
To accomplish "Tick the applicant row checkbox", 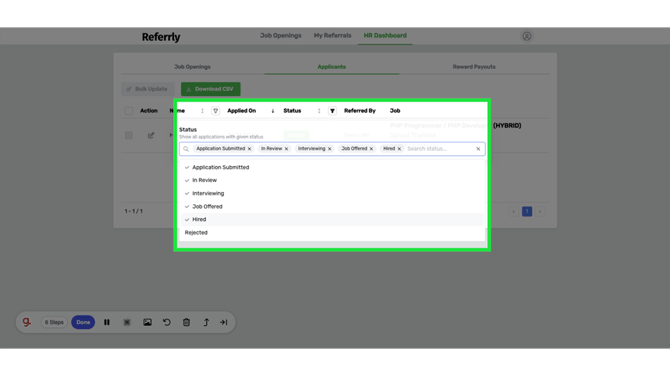I will (129, 135).
